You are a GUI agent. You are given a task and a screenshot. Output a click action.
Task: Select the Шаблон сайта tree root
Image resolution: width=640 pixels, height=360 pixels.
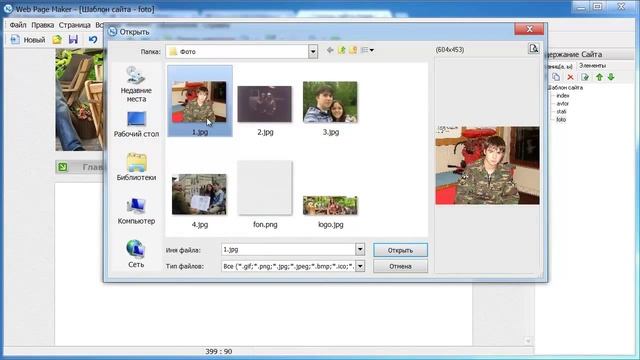[x=565, y=87]
